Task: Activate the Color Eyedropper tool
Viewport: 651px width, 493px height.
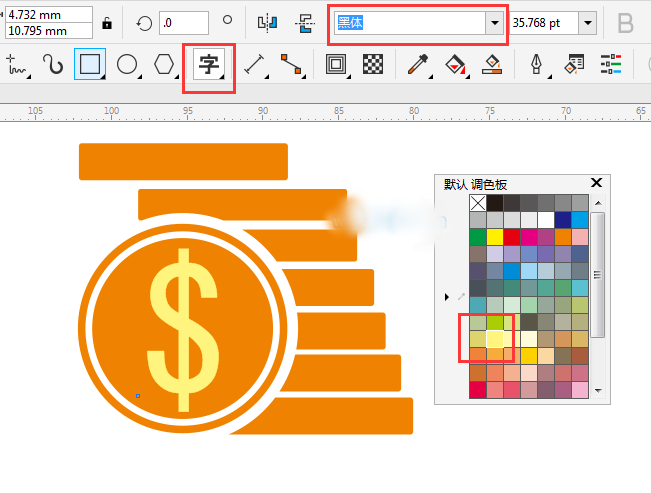Action: [x=418, y=66]
